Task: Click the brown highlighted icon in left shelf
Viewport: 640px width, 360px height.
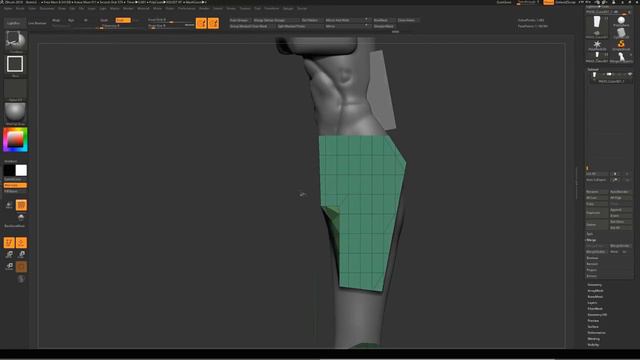Action: click(21, 267)
